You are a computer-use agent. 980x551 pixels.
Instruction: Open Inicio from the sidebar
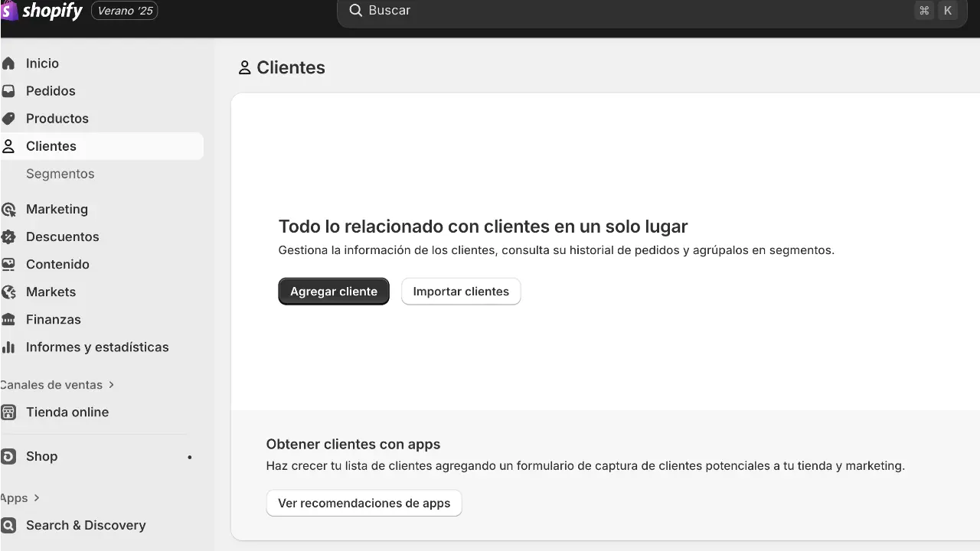point(42,63)
